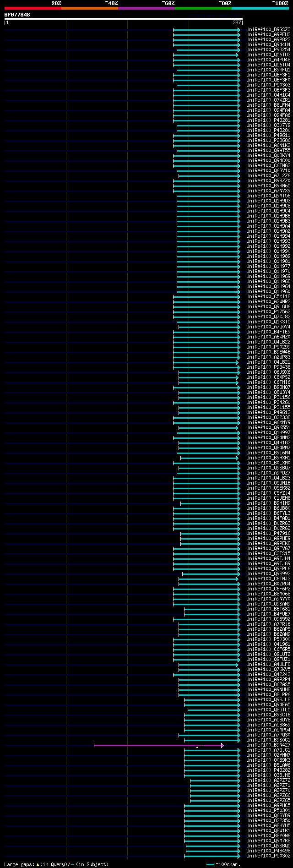Select the UniRef100_Q96551 label

click(268, 427)
